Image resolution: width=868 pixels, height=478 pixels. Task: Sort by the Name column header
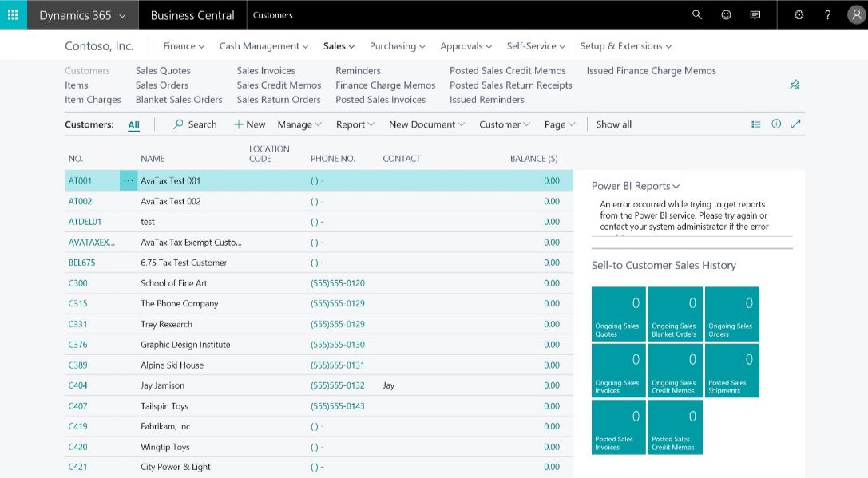(x=153, y=159)
